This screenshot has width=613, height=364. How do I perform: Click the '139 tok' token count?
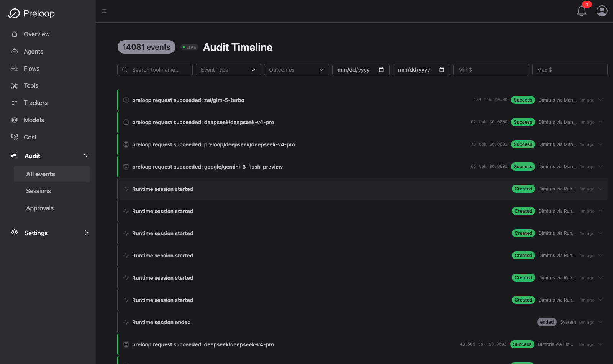pyautogui.click(x=482, y=100)
